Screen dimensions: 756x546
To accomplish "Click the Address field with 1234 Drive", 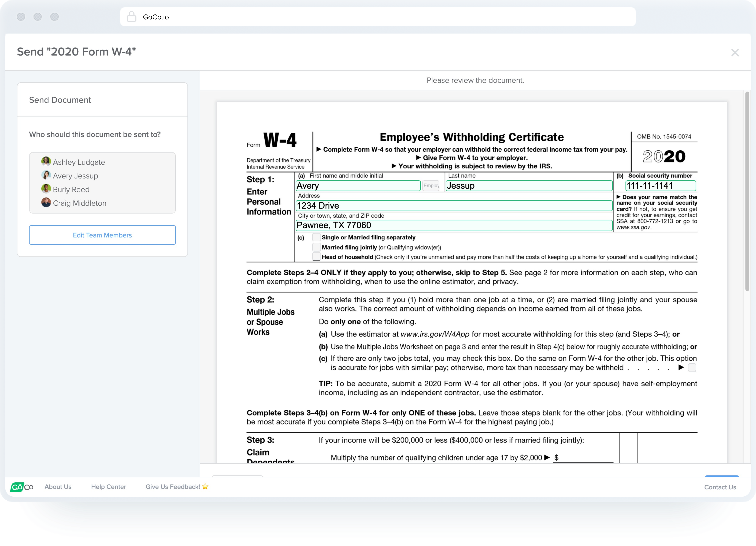I will (454, 206).
